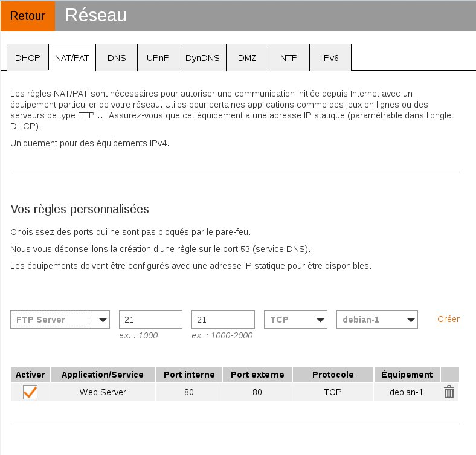Click the Créer link to add rule
The height and width of the screenshot is (455, 476).
pyautogui.click(x=448, y=319)
